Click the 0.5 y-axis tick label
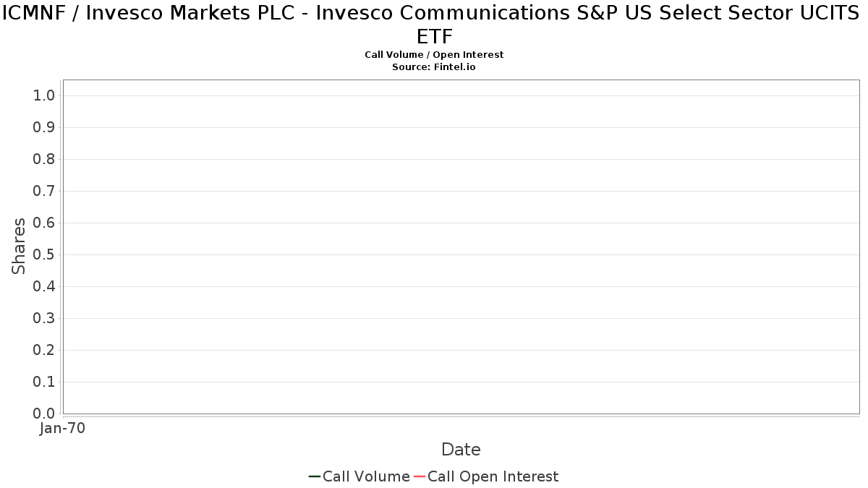Image resolution: width=868 pixels, height=488 pixels. [44, 255]
